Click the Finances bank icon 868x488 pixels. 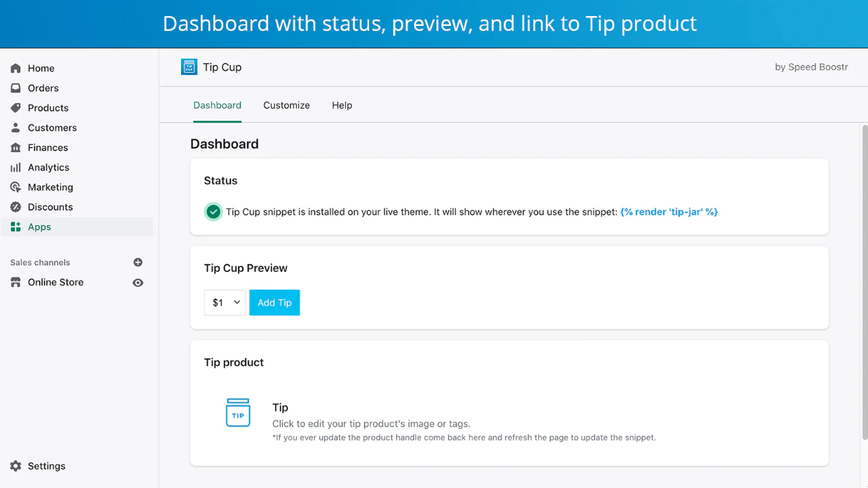[x=15, y=147]
